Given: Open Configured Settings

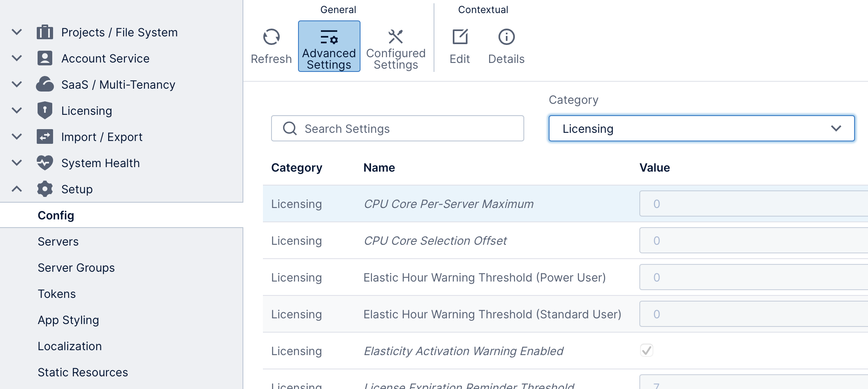Looking at the screenshot, I should (x=395, y=38).
